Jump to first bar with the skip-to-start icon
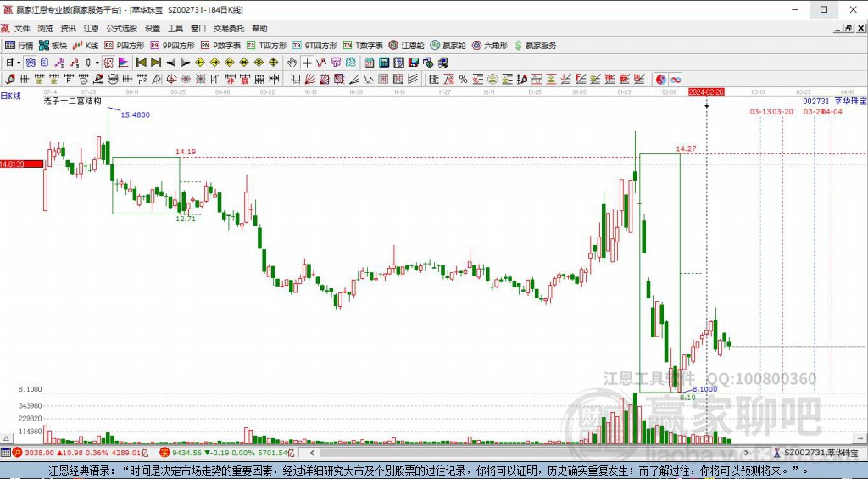Screen dimensions: 868x479 [142, 63]
